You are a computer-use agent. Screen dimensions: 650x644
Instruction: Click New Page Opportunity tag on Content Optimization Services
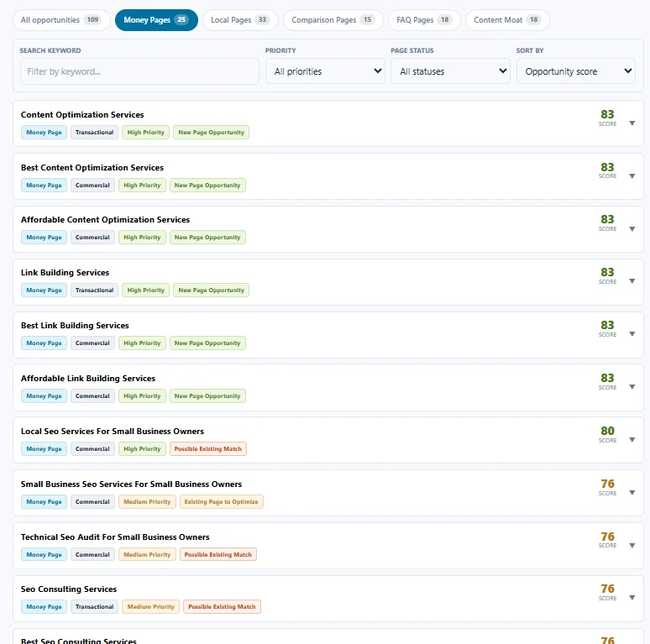pos(211,133)
